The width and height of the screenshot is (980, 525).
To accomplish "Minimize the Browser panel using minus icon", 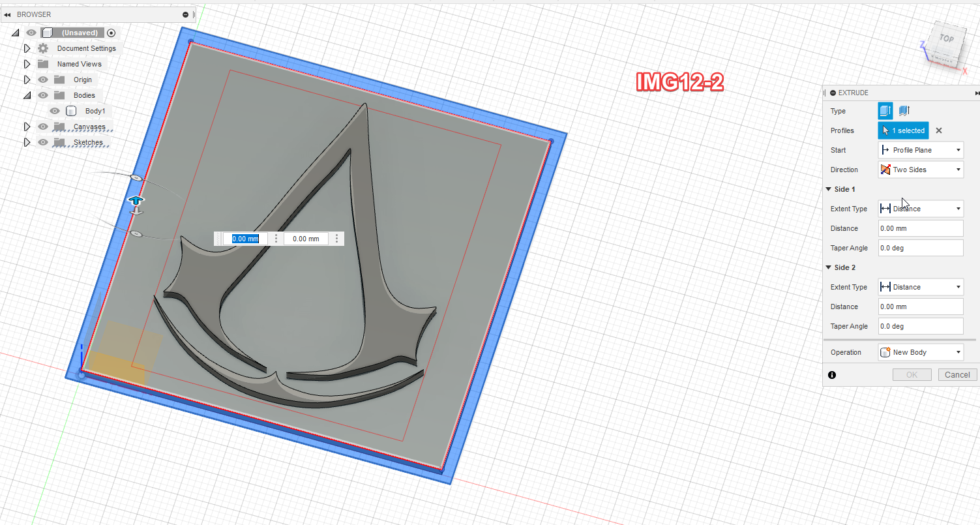I will tap(186, 14).
